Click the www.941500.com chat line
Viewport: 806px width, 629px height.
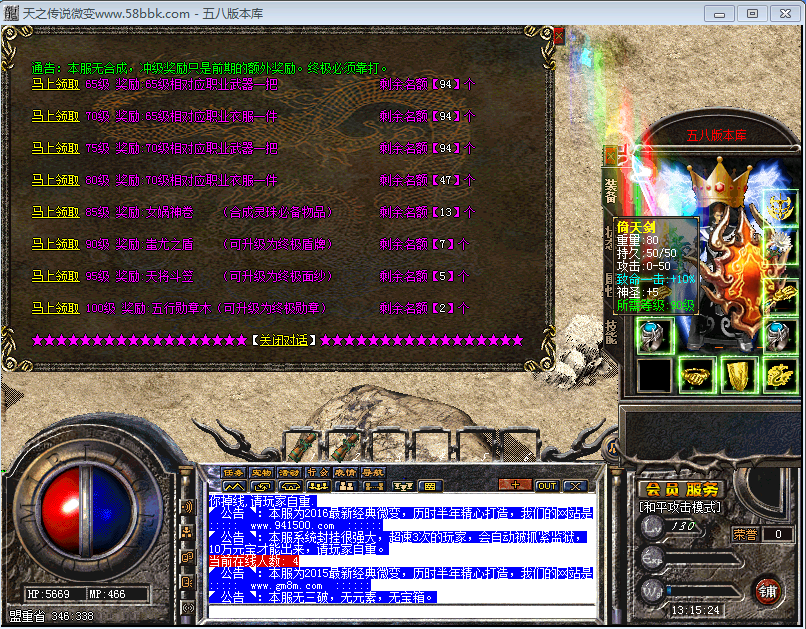click(296, 526)
